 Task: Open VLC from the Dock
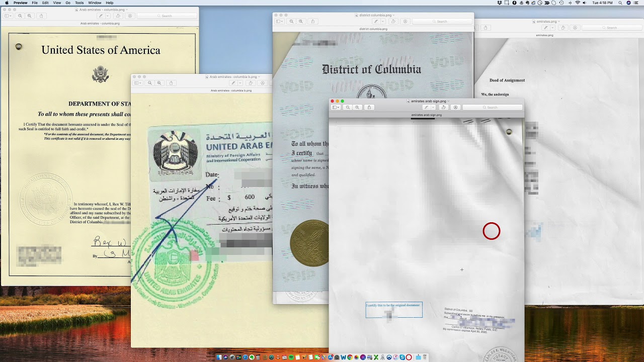(x=278, y=357)
